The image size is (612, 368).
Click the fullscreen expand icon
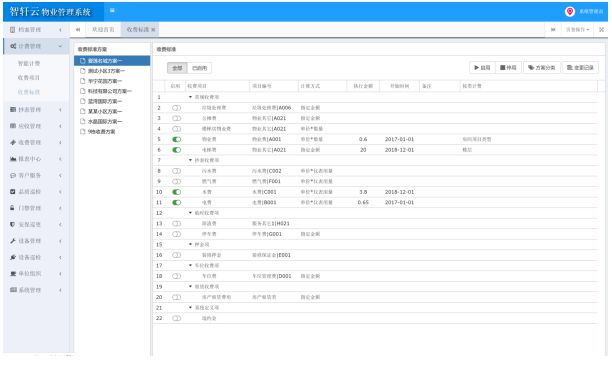point(601,30)
